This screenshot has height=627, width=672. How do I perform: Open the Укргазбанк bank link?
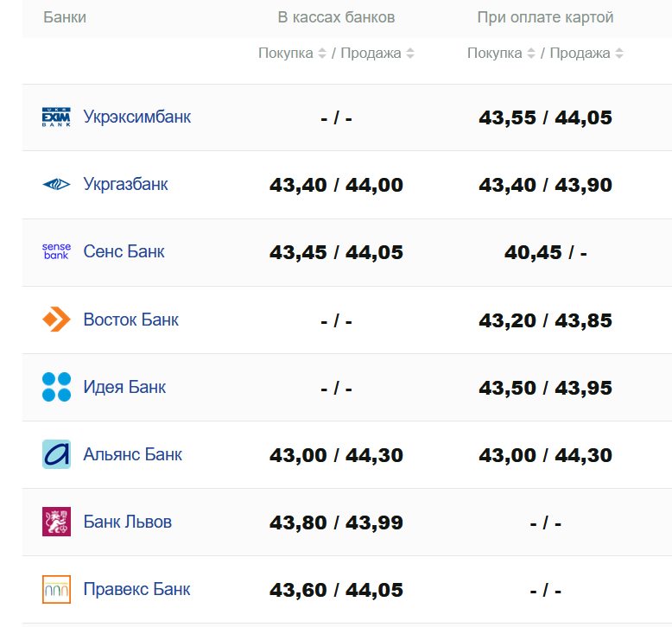125,184
